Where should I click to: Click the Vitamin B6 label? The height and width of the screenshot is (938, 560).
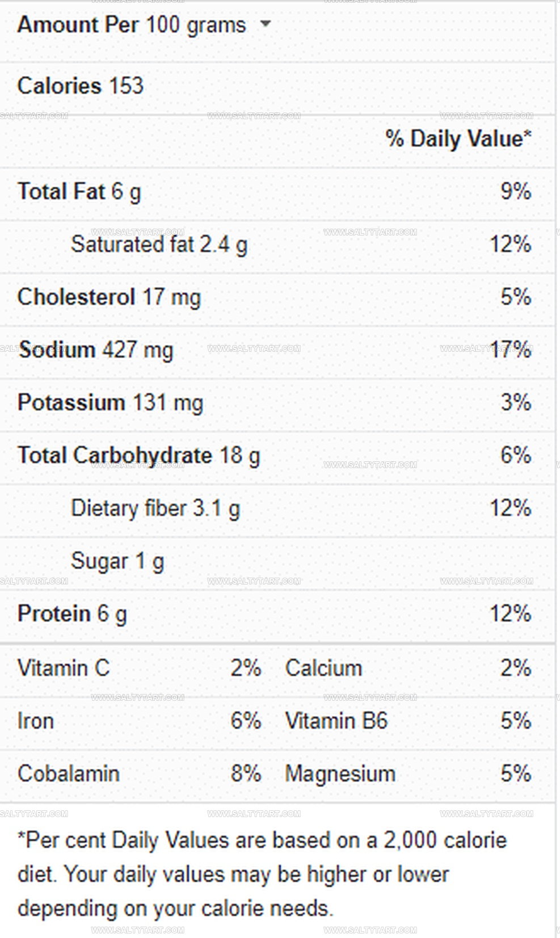[x=336, y=721]
